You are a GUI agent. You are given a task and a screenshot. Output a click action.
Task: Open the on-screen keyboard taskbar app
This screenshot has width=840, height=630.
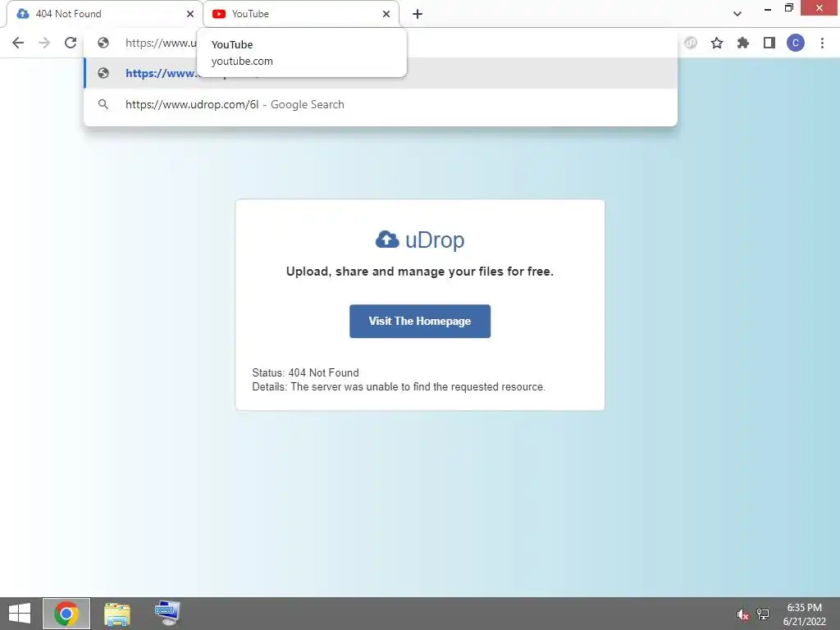(x=167, y=614)
